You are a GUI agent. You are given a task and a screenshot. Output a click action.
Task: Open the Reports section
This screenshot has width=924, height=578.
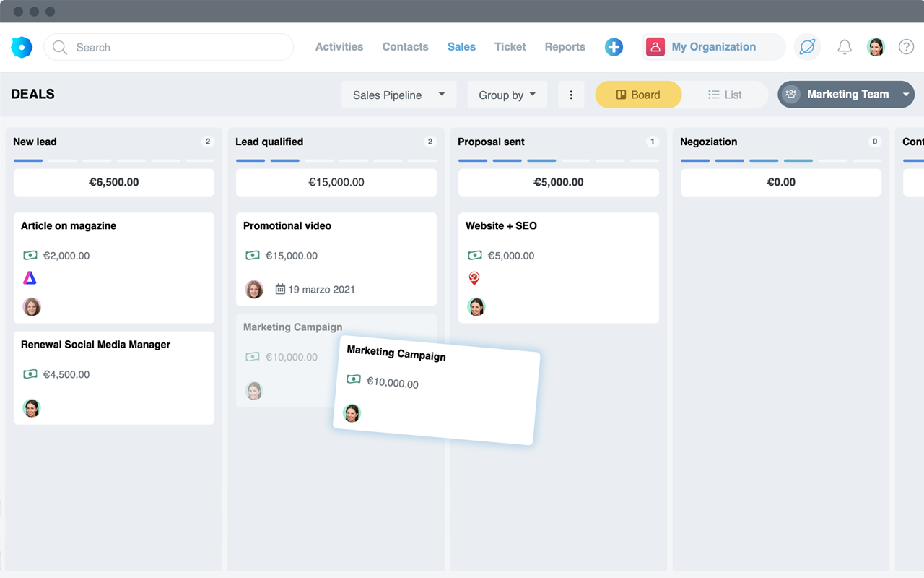[565, 46]
